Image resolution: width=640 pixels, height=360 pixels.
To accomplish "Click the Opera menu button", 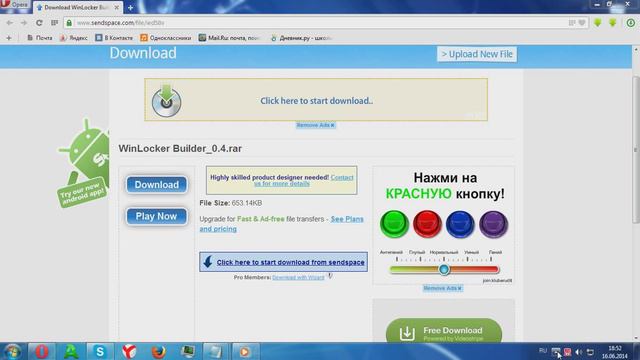I will (x=15, y=5).
